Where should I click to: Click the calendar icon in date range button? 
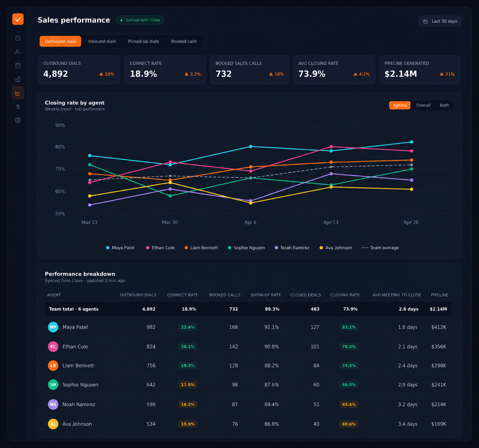(425, 21)
